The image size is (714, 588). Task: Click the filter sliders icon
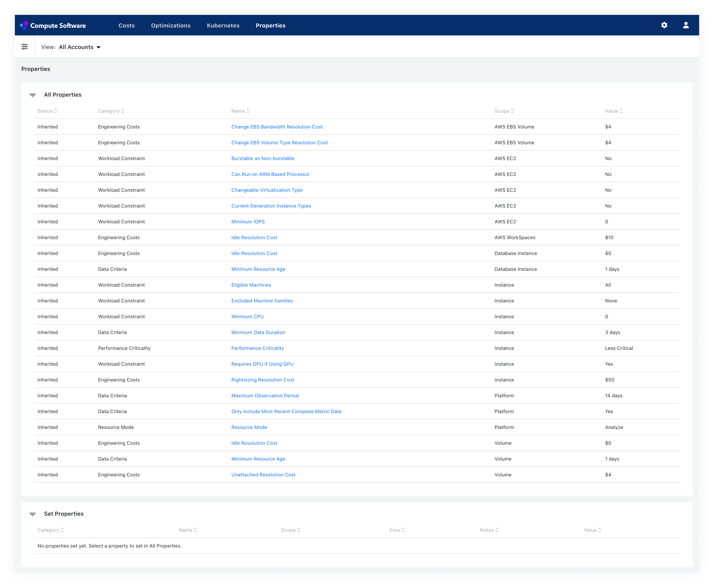[x=25, y=47]
